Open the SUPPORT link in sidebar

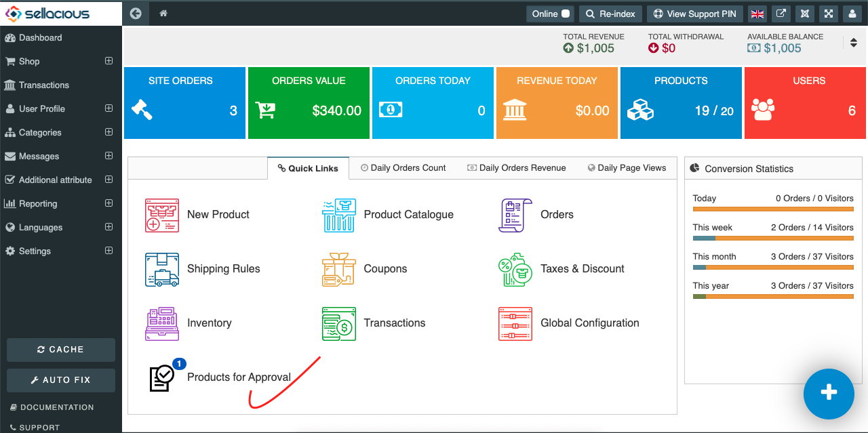coord(35,428)
